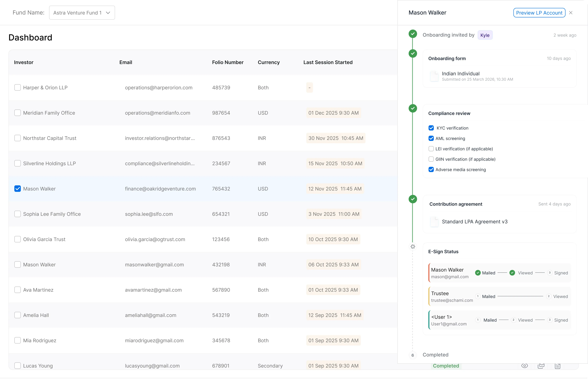The height and width of the screenshot is (392, 588).
Task: Click the document notes icon in the bottom row
Action: [557, 366]
